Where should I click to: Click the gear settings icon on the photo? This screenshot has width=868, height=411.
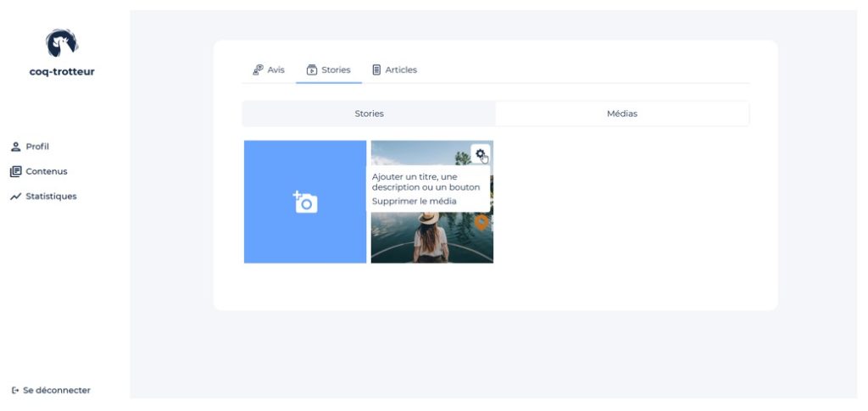tap(480, 153)
